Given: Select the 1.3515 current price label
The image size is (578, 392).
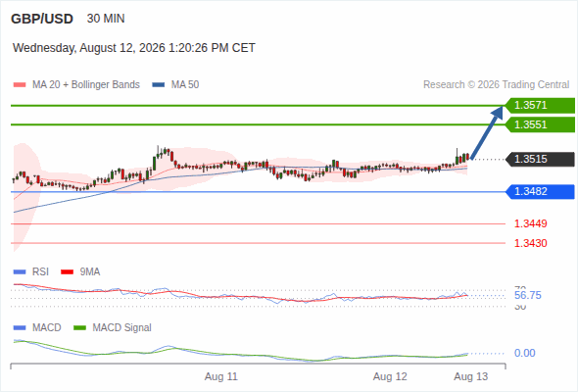Looking at the screenshot, I should (540, 160).
